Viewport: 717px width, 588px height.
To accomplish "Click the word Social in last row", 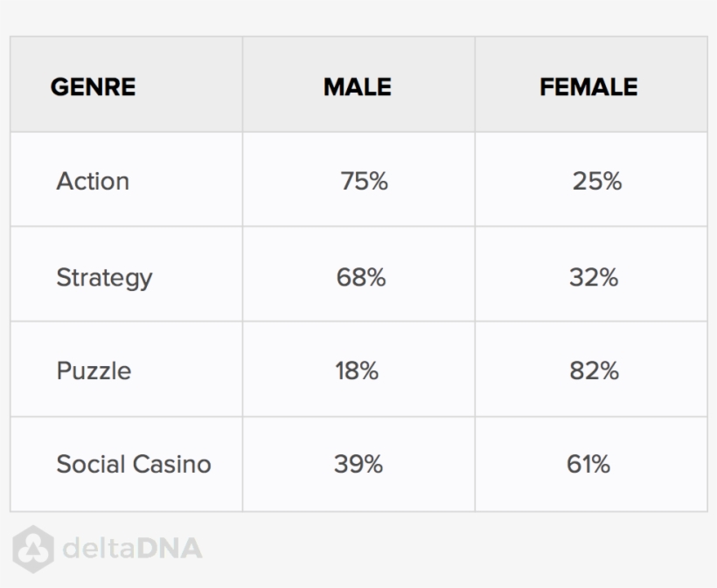I will pos(87,463).
